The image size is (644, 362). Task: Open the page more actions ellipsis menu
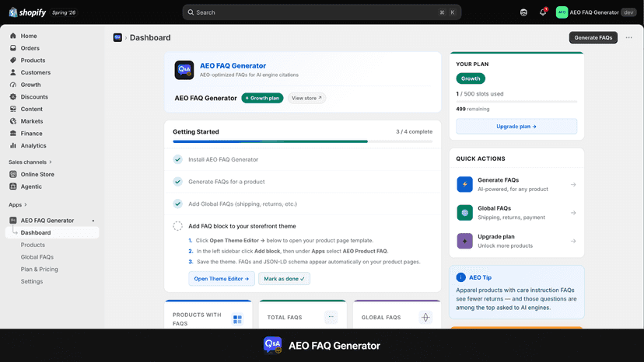(628, 37)
